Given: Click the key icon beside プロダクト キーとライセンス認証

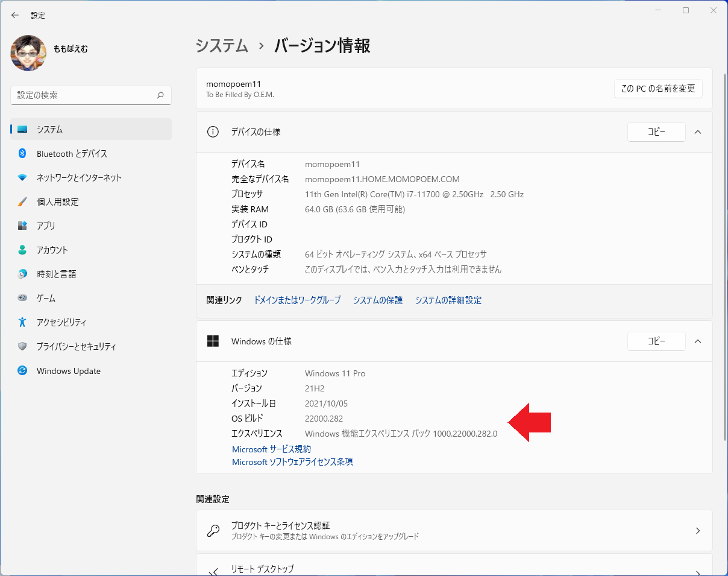Looking at the screenshot, I should pyautogui.click(x=213, y=531).
